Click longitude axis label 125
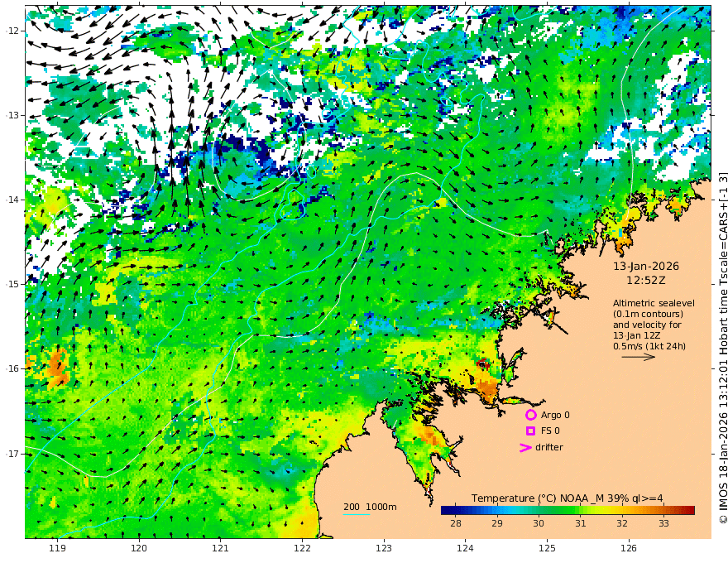 [x=547, y=549]
